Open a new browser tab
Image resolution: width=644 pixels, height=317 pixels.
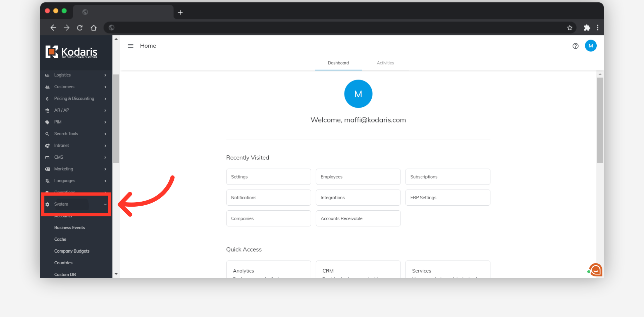tap(180, 12)
